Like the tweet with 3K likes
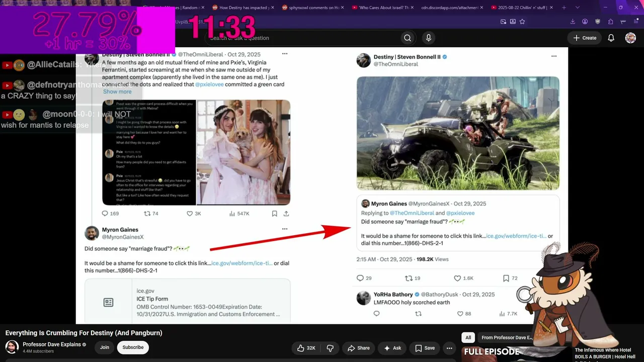The height and width of the screenshot is (362, 644). point(190,214)
